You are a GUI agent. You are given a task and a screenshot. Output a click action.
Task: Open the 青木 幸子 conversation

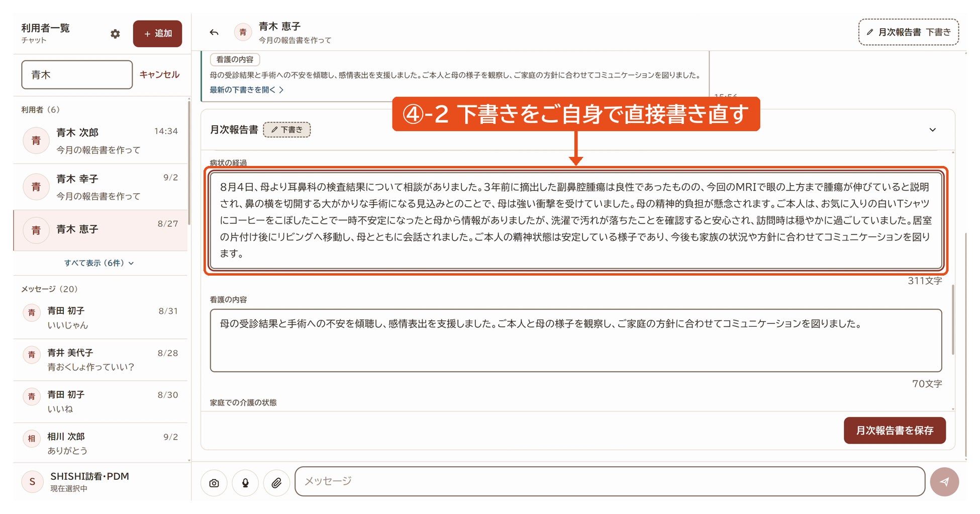[x=101, y=187]
